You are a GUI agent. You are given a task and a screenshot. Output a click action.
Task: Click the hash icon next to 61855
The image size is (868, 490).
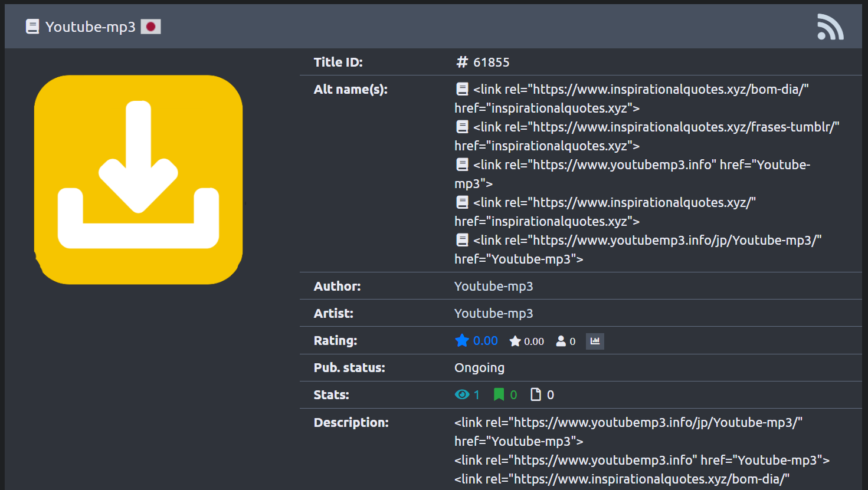[x=462, y=62]
